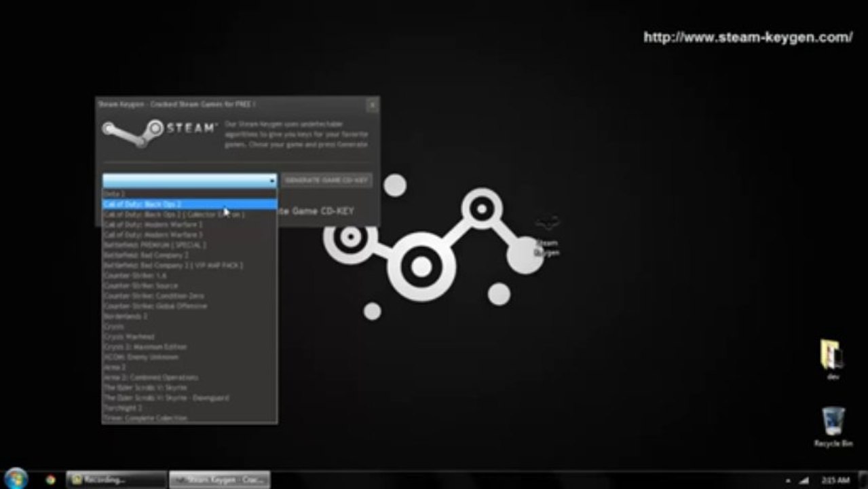The height and width of the screenshot is (489, 868).
Task: Select Arma 2: Combined Operations
Action: [189, 377]
